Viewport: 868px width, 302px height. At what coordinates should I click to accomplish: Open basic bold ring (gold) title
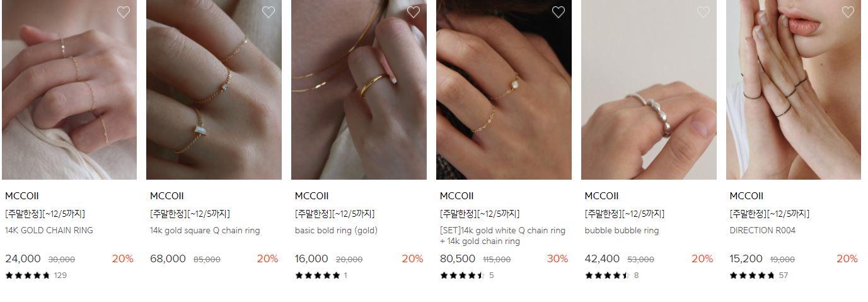[x=336, y=231]
